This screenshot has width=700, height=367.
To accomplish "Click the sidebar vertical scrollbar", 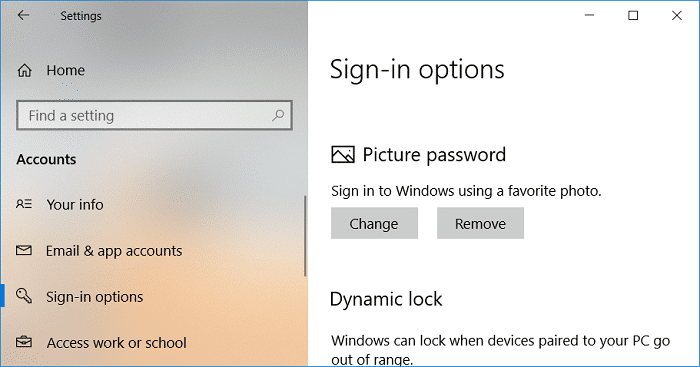I will (305, 236).
